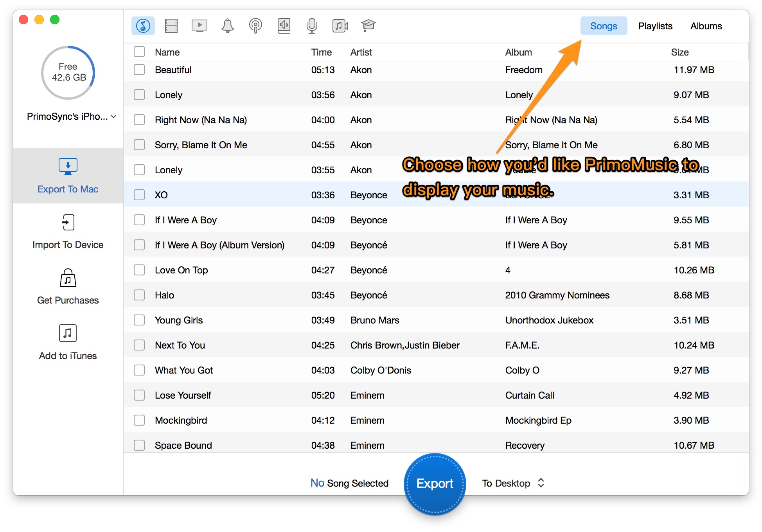This screenshot has width=762, height=532.
Task: Click the Add to iTunes icon
Action: 68,333
